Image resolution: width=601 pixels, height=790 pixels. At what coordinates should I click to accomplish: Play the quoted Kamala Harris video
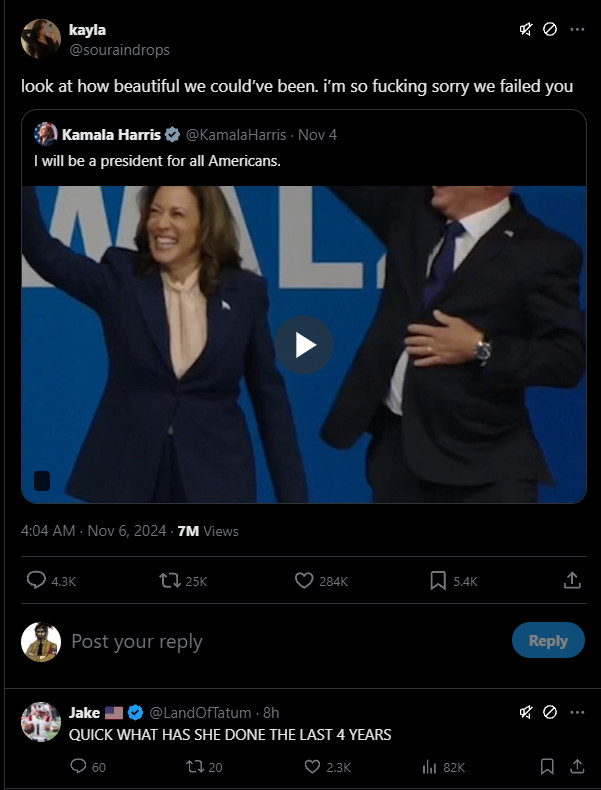(x=304, y=345)
